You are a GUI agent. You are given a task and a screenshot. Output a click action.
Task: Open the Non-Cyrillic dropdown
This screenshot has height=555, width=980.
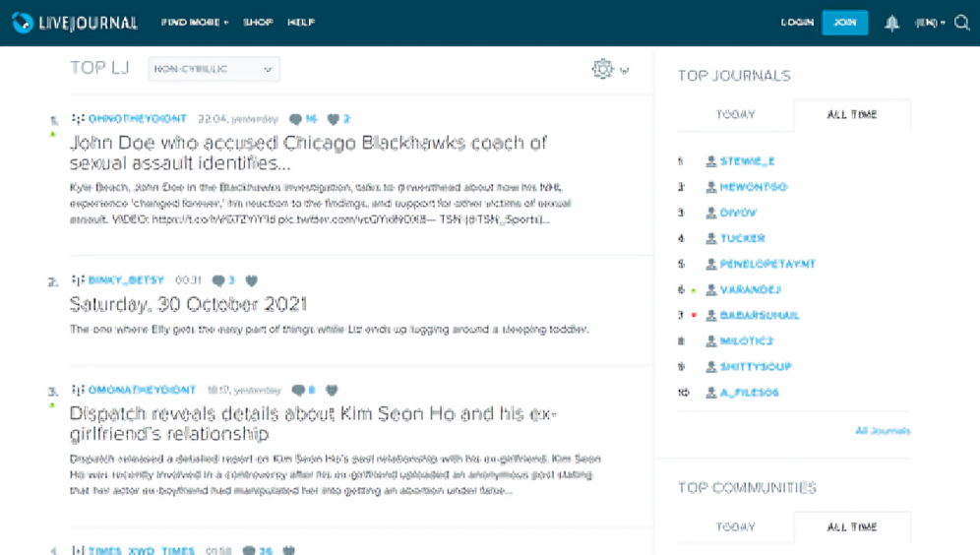[214, 69]
